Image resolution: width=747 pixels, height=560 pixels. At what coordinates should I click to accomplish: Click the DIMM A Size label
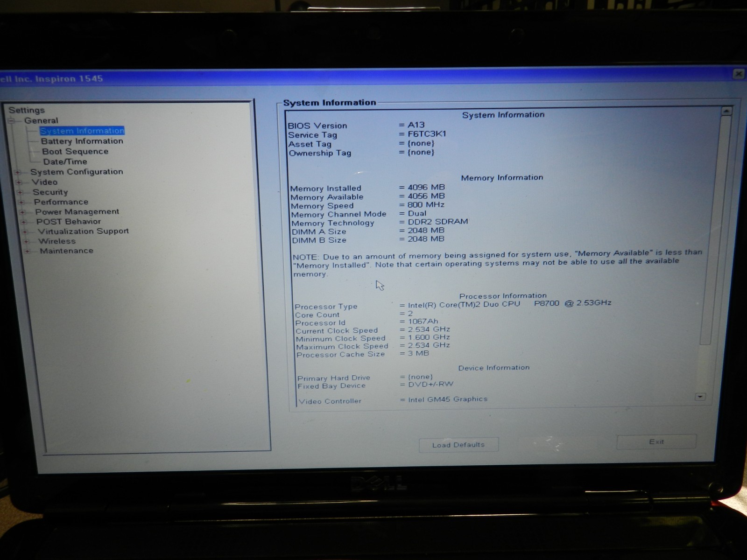(x=319, y=231)
